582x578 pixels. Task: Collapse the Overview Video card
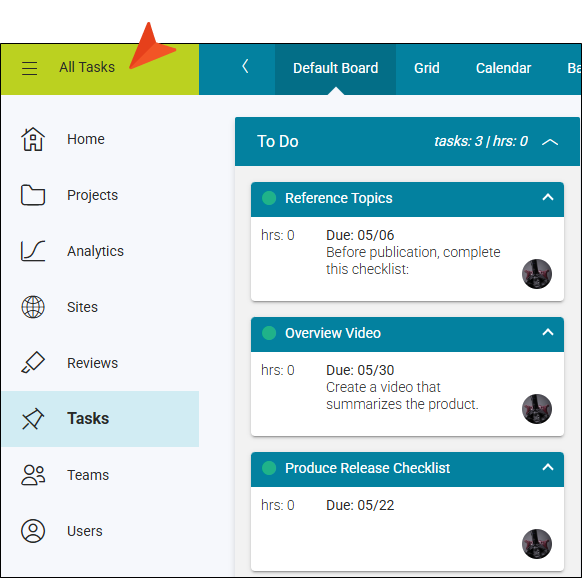(x=548, y=332)
